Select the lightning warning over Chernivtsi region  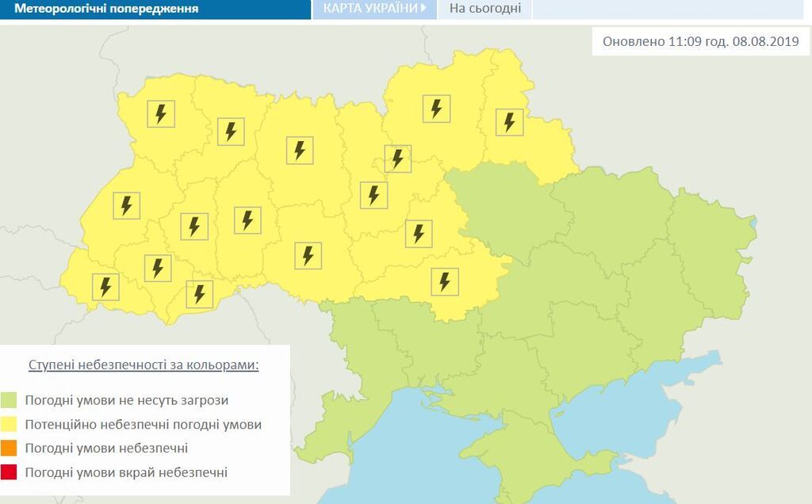[x=198, y=293]
